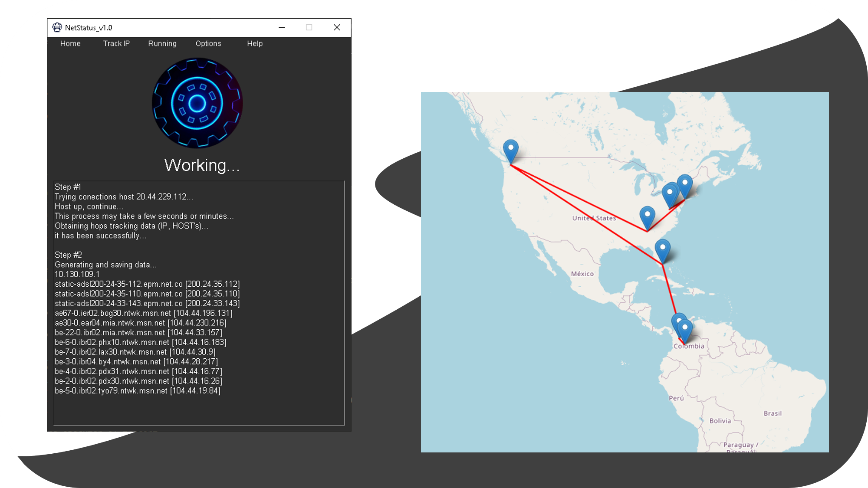This screenshot has width=868, height=488.
Task: Click the NetStatus app icon in title bar
Action: pos(57,27)
